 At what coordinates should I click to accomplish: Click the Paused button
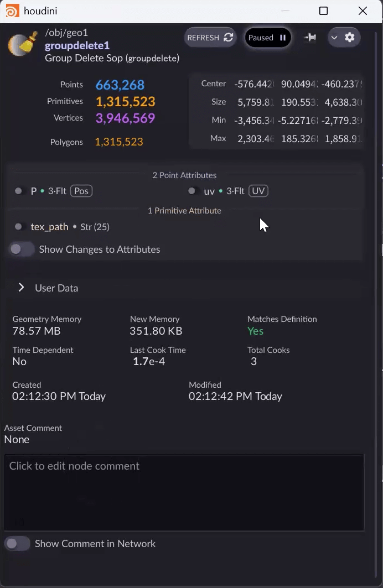[x=267, y=38]
